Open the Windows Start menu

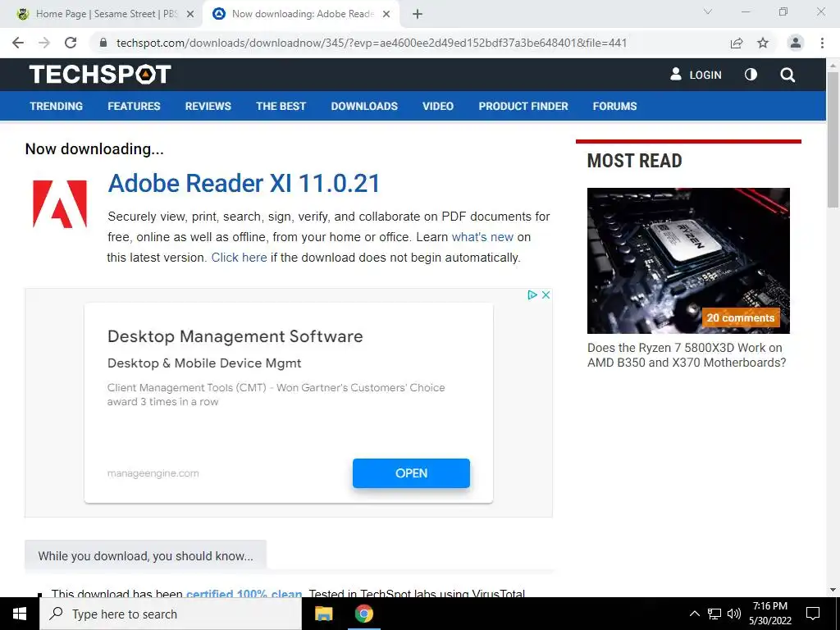[x=20, y=614]
